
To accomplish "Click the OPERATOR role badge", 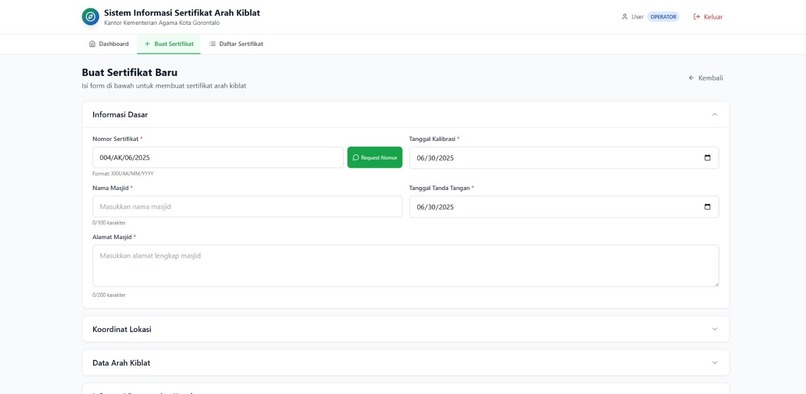I will pyautogui.click(x=663, y=16).
